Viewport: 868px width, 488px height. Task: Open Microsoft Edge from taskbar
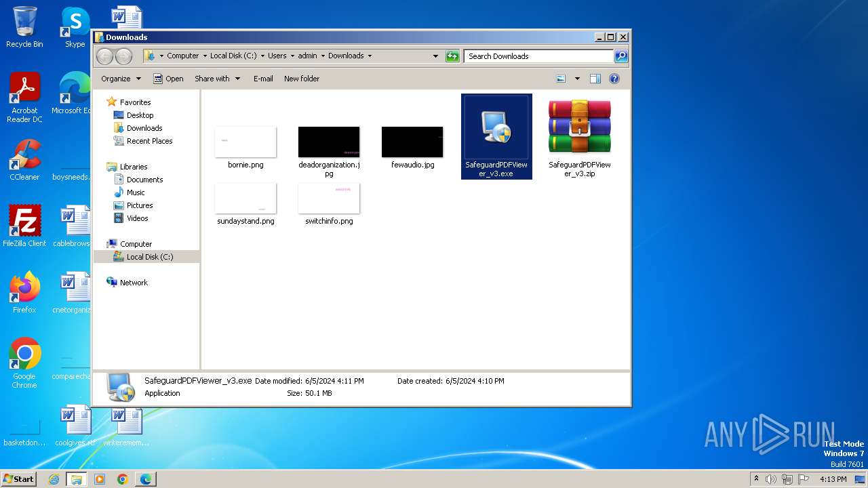tap(146, 479)
